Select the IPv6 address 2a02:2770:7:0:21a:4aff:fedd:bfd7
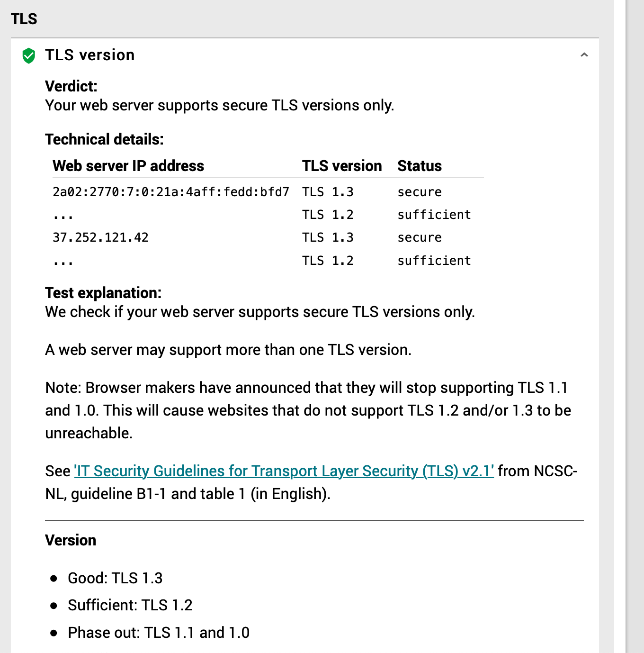The image size is (644, 653). pos(172,191)
